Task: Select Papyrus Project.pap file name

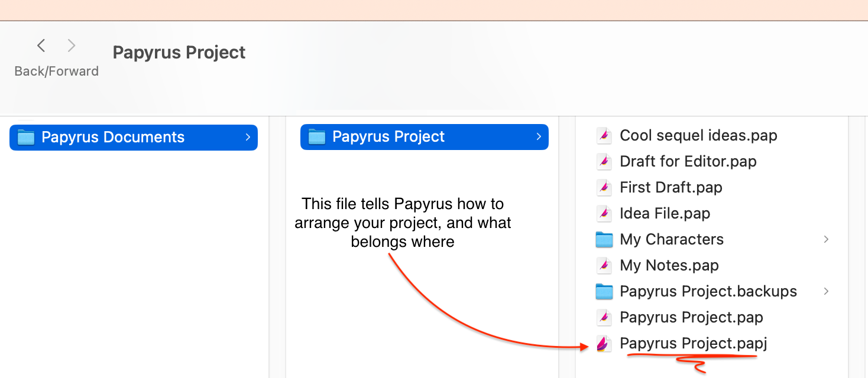Action: tap(691, 317)
